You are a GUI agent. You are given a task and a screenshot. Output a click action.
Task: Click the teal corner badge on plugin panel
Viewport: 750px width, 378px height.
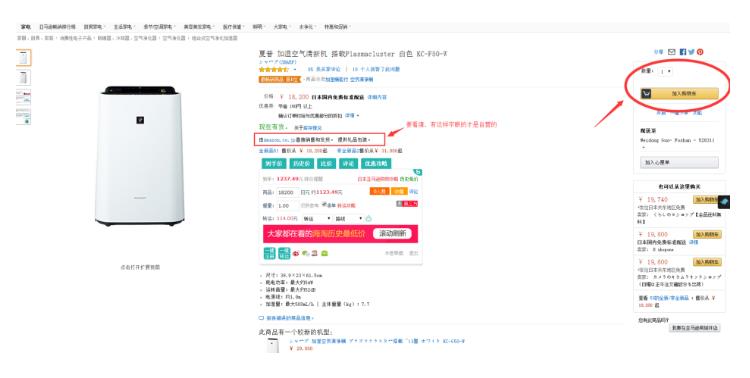pos(418,172)
